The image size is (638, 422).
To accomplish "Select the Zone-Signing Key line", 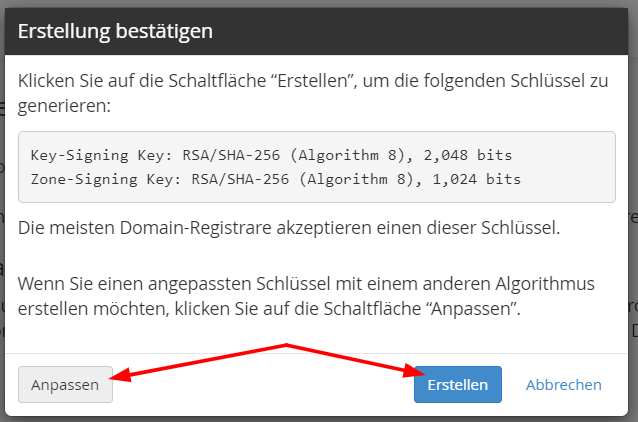I will coord(276,179).
